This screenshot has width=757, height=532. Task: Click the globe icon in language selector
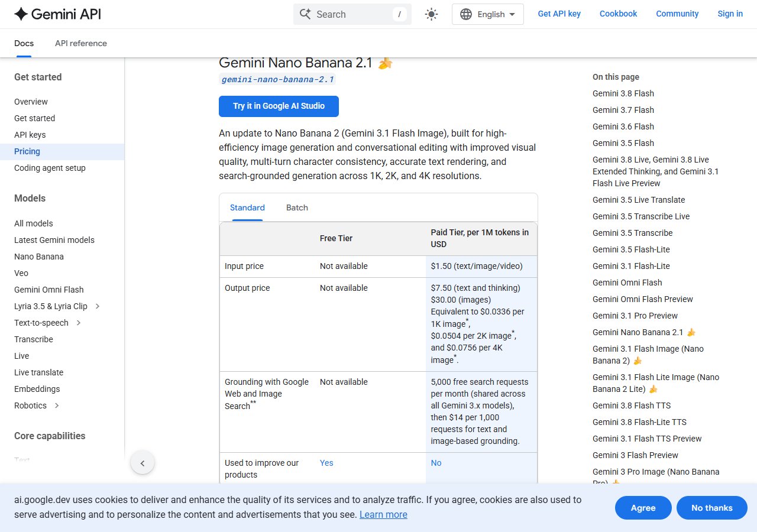(466, 14)
